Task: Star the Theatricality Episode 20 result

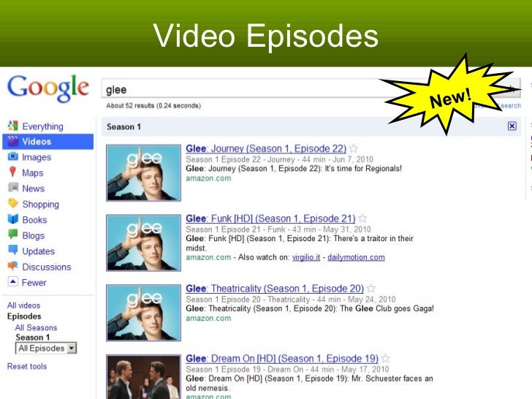Action: (x=370, y=289)
